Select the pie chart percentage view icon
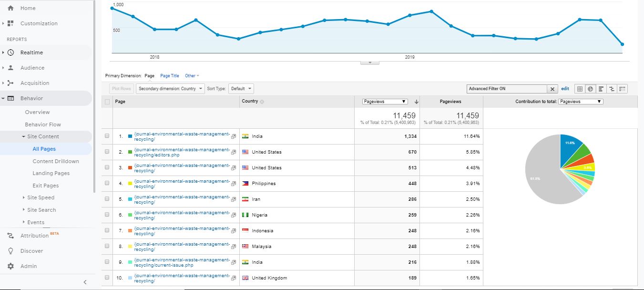This screenshot has height=290, width=644. [590, 89]
